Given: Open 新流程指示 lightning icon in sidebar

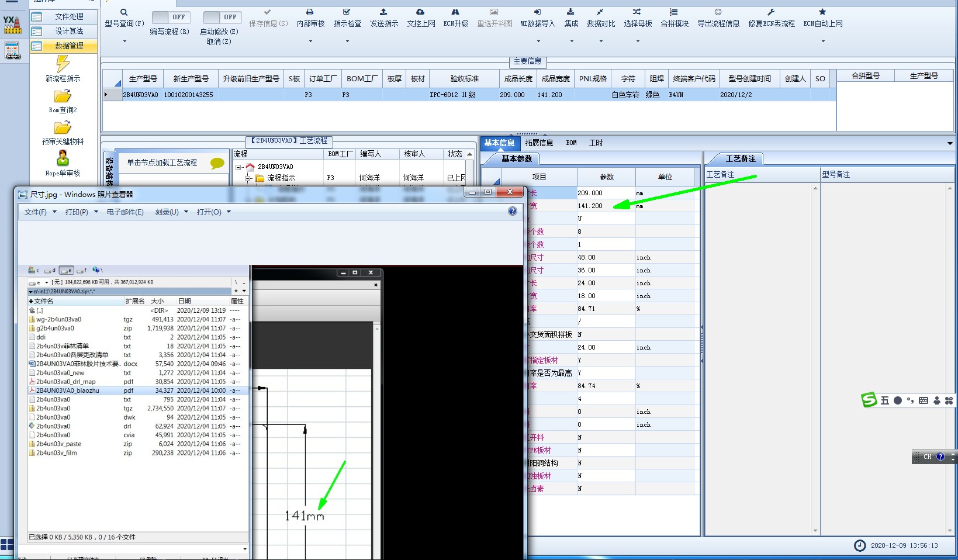Looking at the screenshot, I should pos(63,63).
